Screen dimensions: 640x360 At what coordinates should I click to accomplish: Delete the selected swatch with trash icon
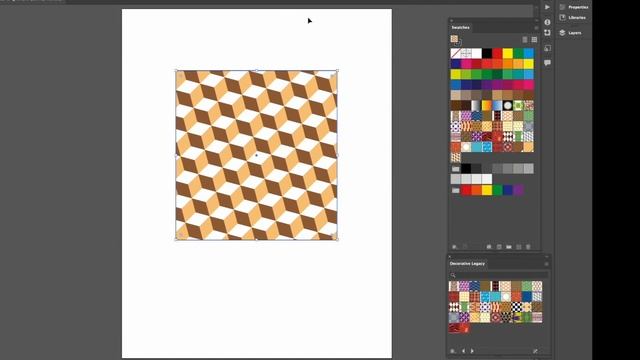click(x=528, y=247)
